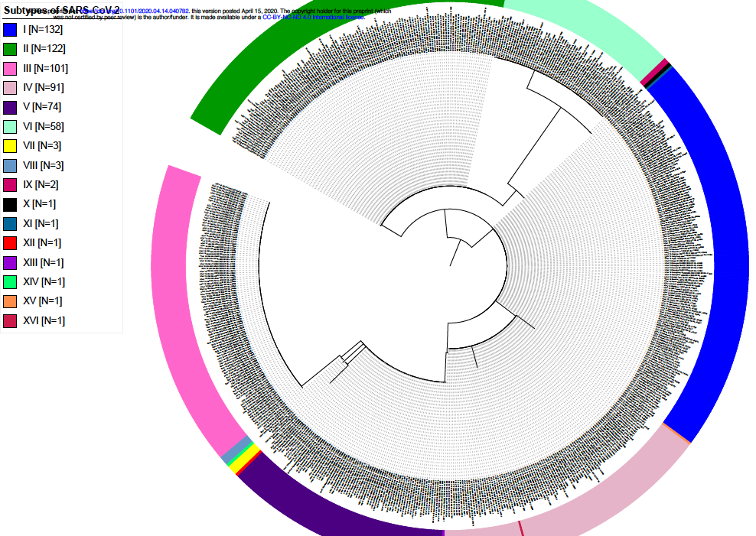Click the dark green outer ring arc
Viewport: 756px width, 536px height.
pyautogui.click(x=308, y=36)
